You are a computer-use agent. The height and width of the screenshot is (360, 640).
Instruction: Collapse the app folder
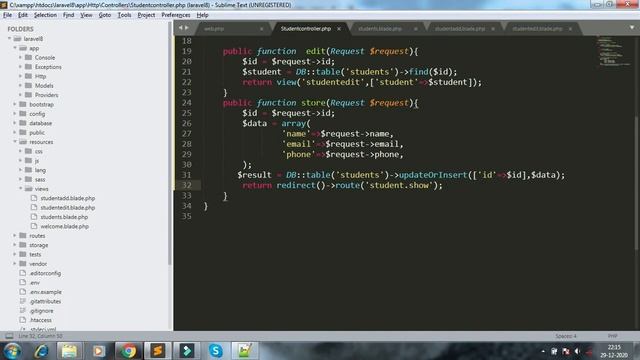pyautogui.click(x=15, y=48)
